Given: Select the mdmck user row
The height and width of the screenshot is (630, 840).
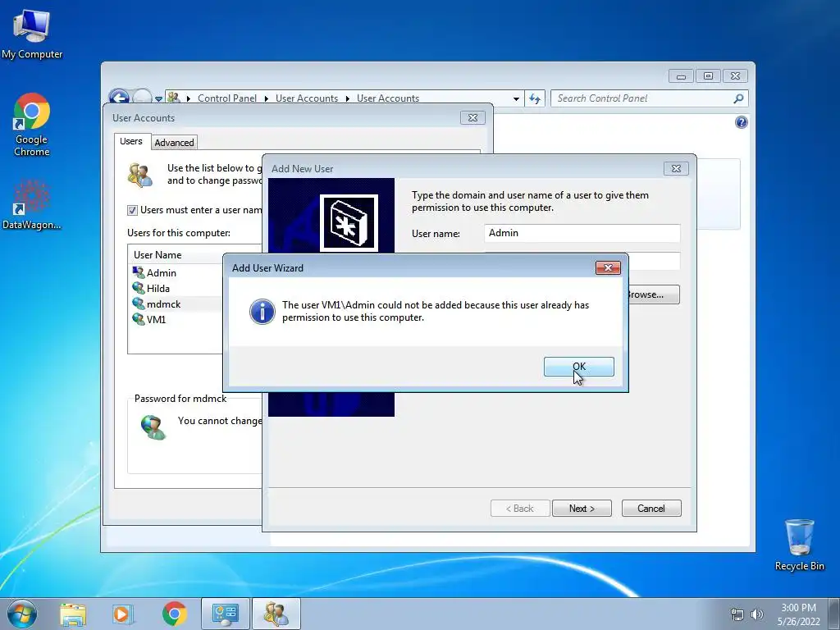Looking at the screenshot, I should click(163, 304).
